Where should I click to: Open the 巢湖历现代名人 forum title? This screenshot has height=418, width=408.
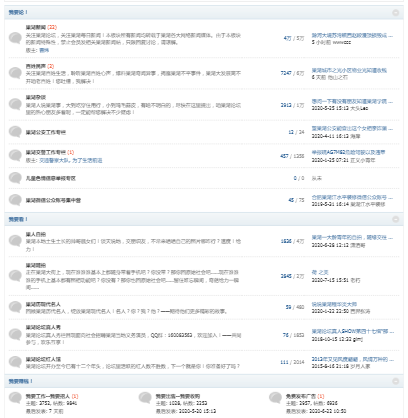pos(43,304)
